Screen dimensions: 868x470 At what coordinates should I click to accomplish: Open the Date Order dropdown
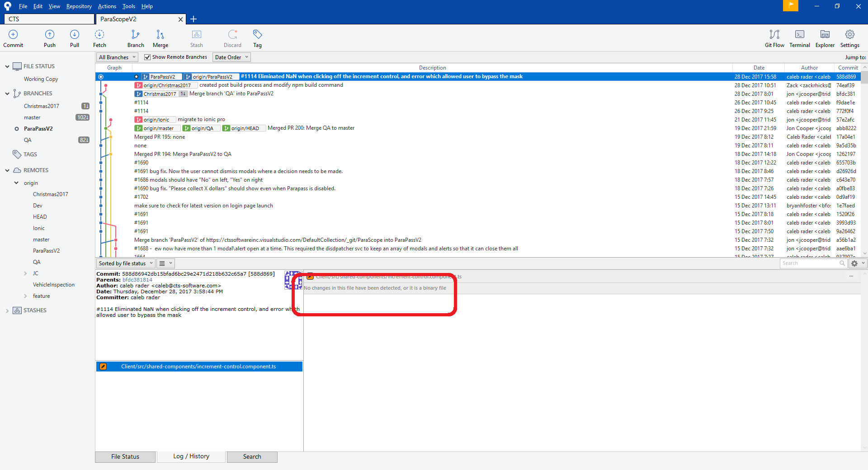[231, 57]
